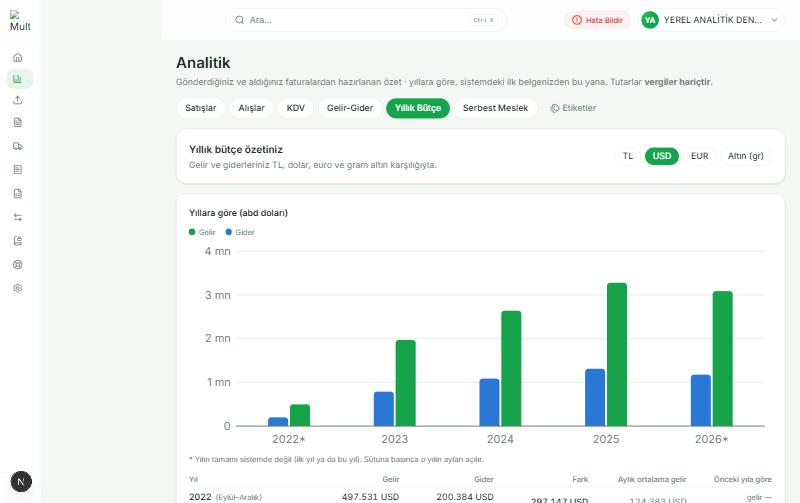
Task: Click the Gelir column header in the table
Action: pyautogui.click(x=391, y=480)
